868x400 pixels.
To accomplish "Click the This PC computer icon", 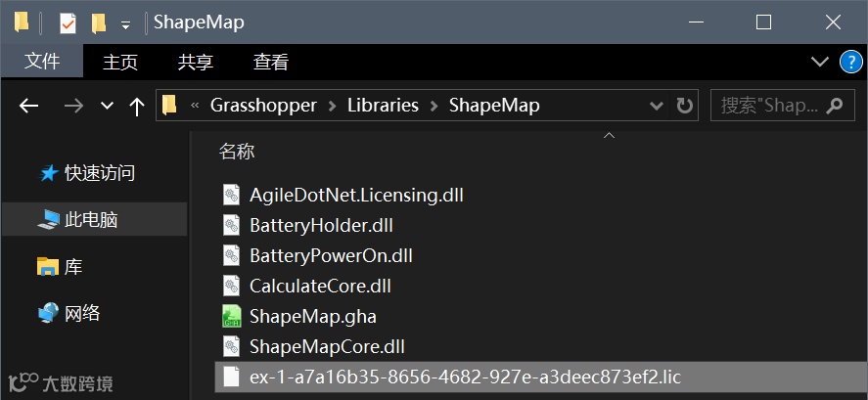I will coord(48,220).
